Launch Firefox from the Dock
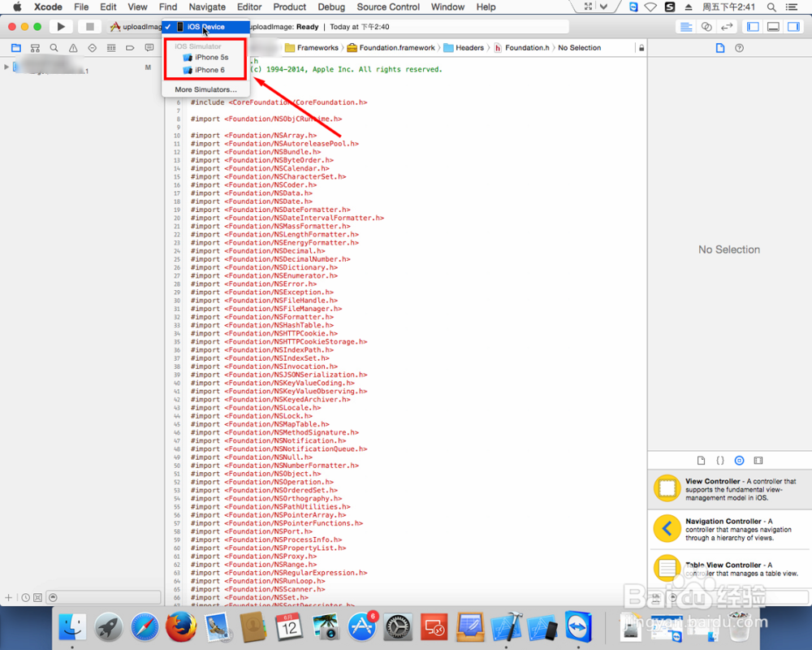The height and width of the screenshot is (650, 812). tap(181, 626)
